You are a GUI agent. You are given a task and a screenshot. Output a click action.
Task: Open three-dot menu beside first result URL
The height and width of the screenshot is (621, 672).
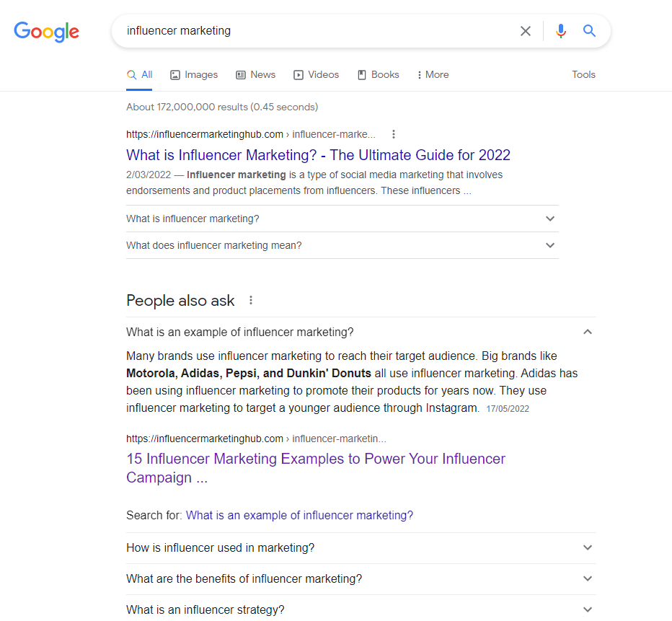tap(394, 134)
